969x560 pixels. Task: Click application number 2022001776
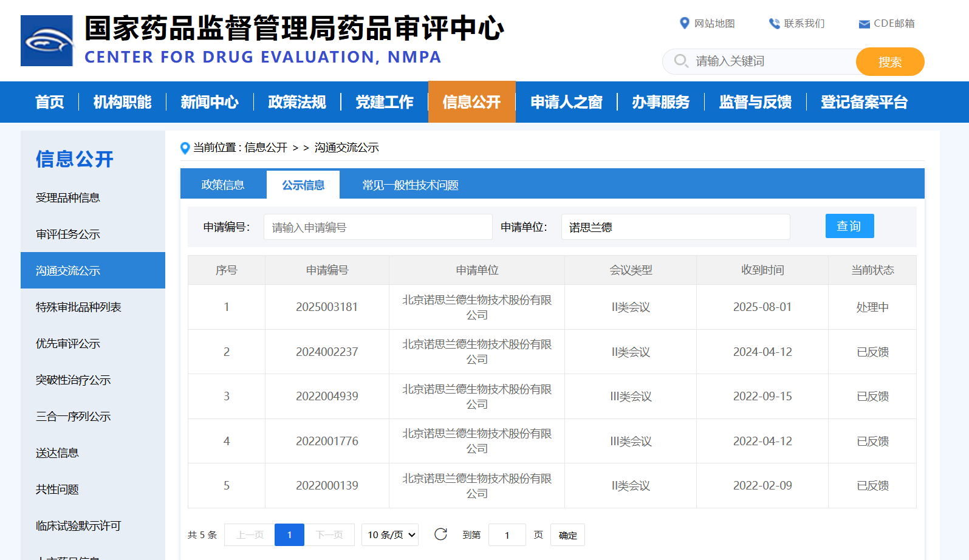(327, 441)
